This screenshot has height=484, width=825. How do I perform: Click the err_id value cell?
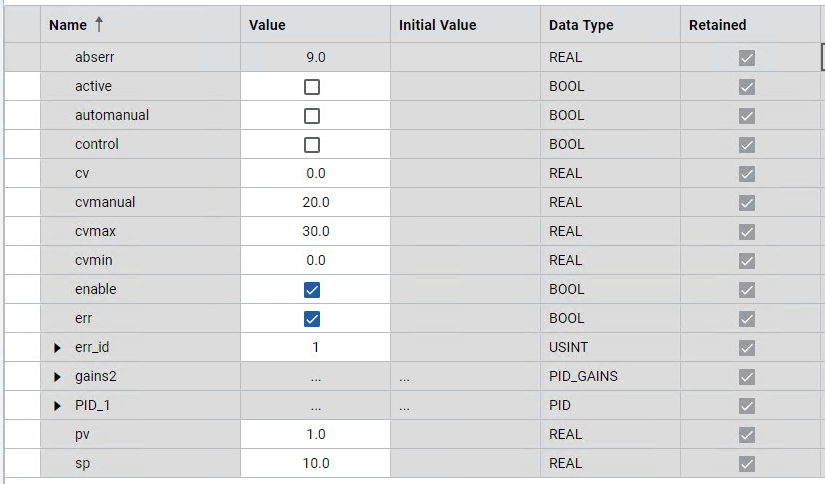316,348
